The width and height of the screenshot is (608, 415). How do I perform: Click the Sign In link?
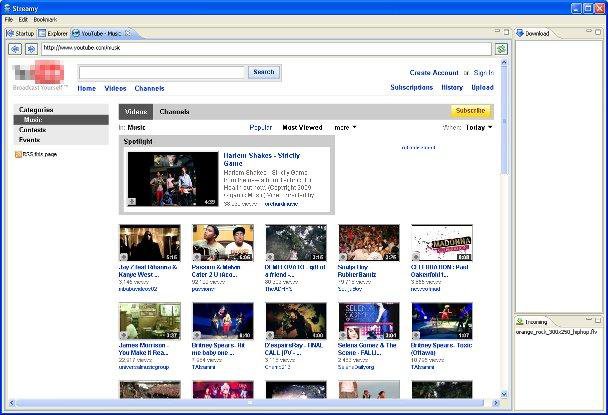tap(484, 73)
